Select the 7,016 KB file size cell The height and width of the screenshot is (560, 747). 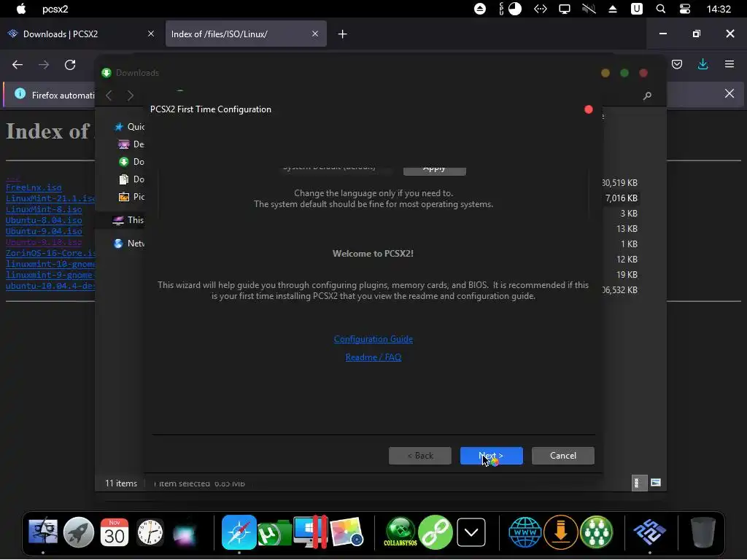point(622,198)
